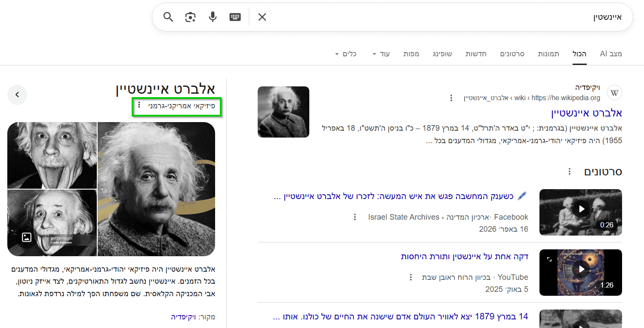Click the magnifier search icon
Screen dimensions: 644x328
click(x=168, y=17)
